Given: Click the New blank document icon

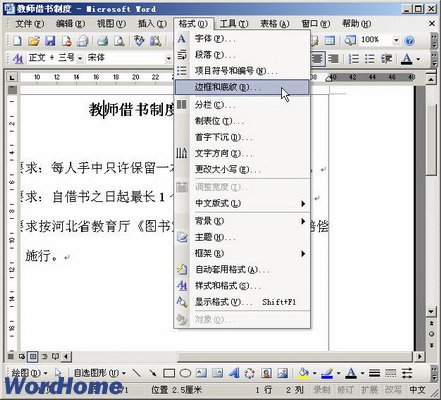Looking at the screenshot, I should 17,41.
